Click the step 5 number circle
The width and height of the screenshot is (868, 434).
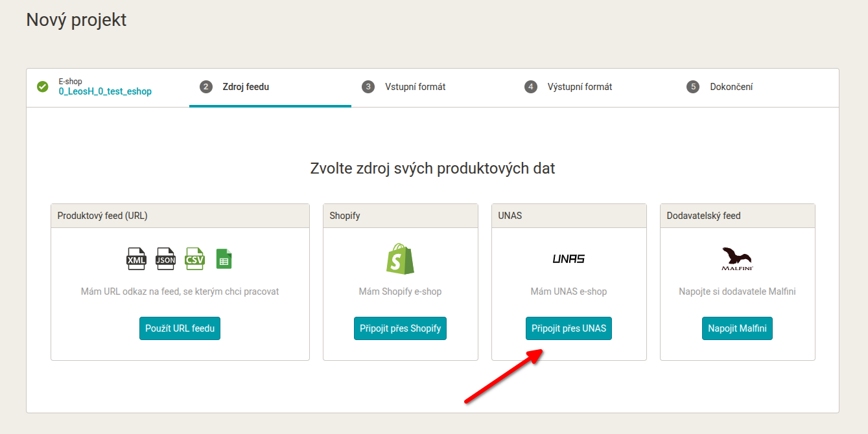click(693, 87)
